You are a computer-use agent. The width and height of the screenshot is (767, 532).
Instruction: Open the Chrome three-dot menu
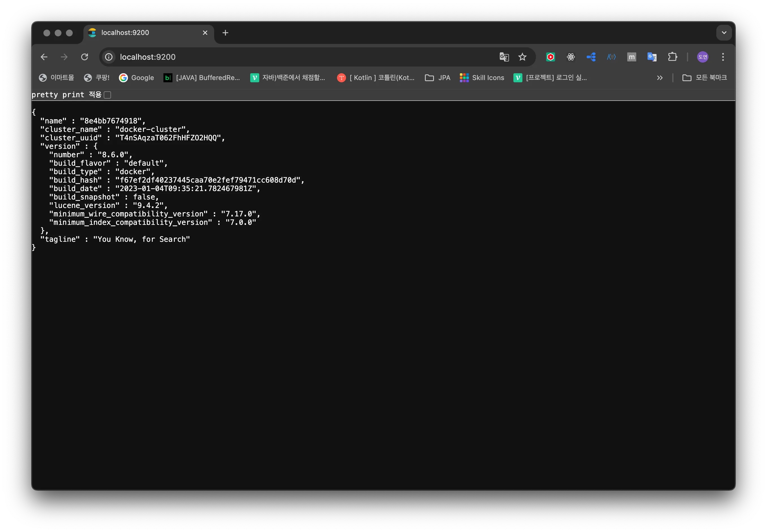[723, 57]
